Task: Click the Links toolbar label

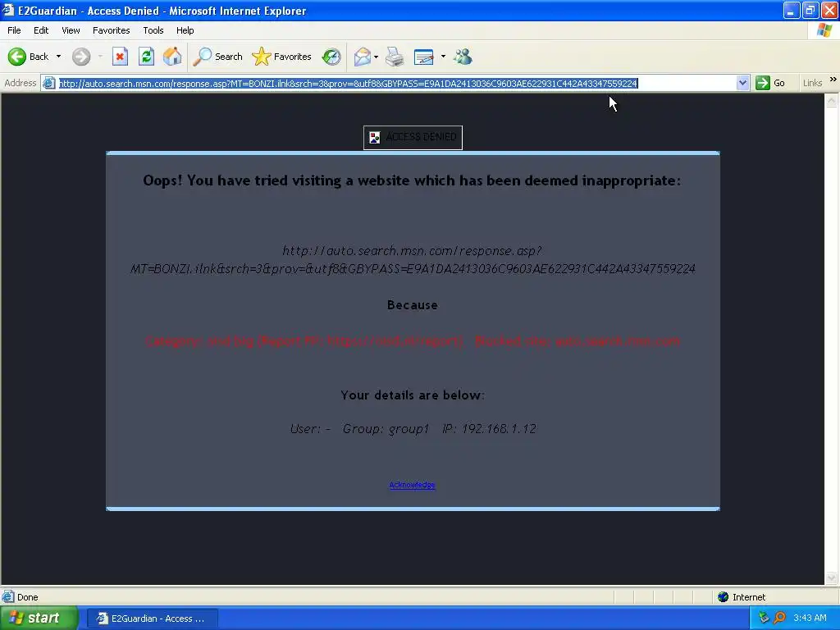Action: click(812, 83)
